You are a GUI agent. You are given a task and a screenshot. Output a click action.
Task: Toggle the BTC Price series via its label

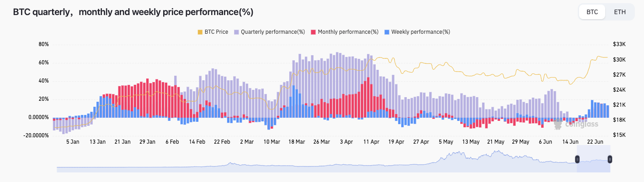216,32
